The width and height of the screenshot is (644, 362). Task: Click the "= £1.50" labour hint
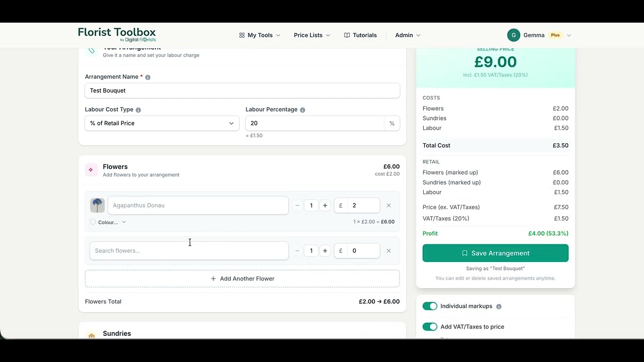(x=254, y=135)
